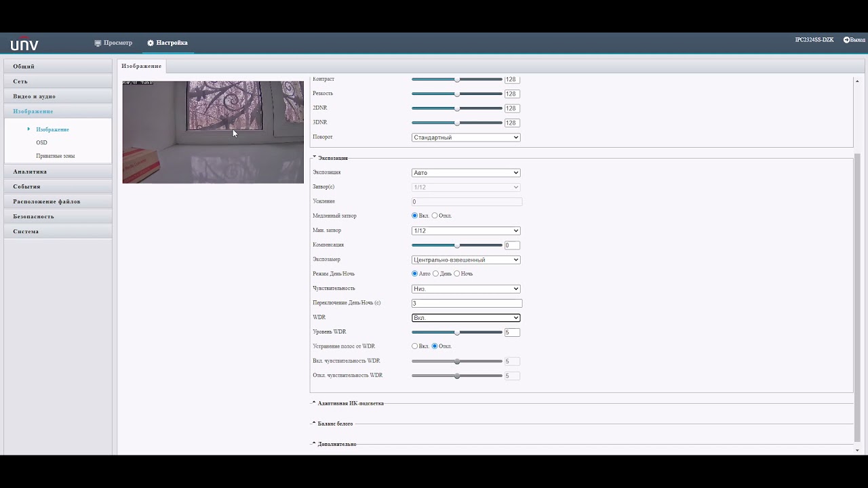Disable Медленный затвор with Откл.

435,216
